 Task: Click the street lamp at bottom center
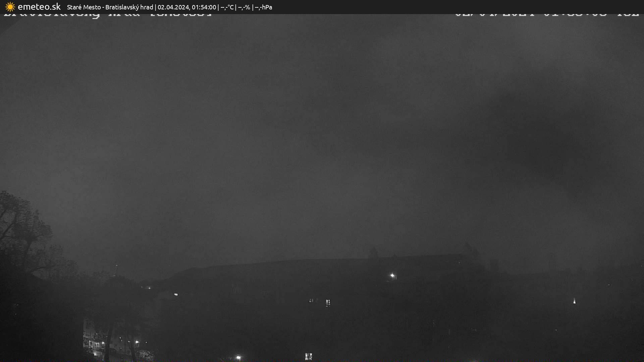click(x=238, y=358)
